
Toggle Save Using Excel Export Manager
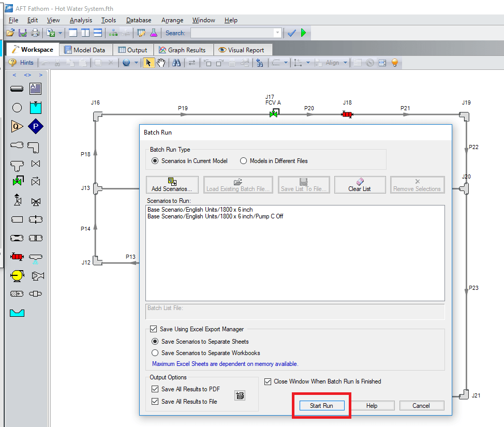[197, 329]
